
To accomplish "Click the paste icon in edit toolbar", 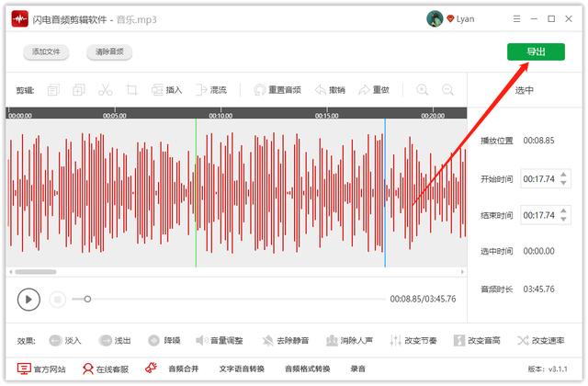I will pos(79,90).
